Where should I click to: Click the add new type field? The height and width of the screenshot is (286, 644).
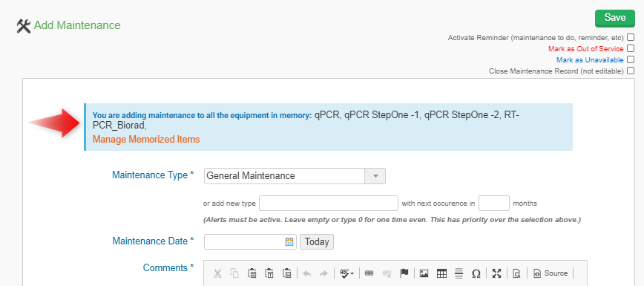(x=329, y=204)
